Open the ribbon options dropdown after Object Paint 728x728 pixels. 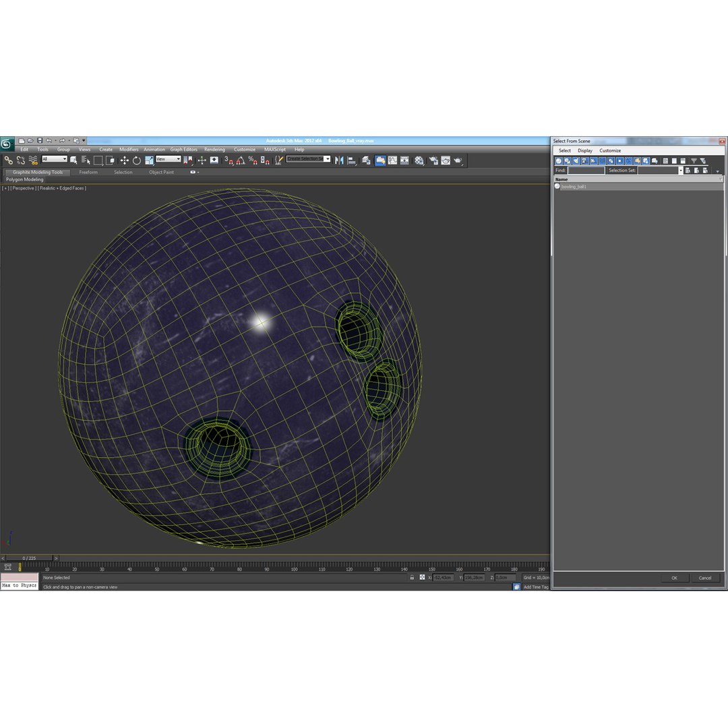pos(195,173)
